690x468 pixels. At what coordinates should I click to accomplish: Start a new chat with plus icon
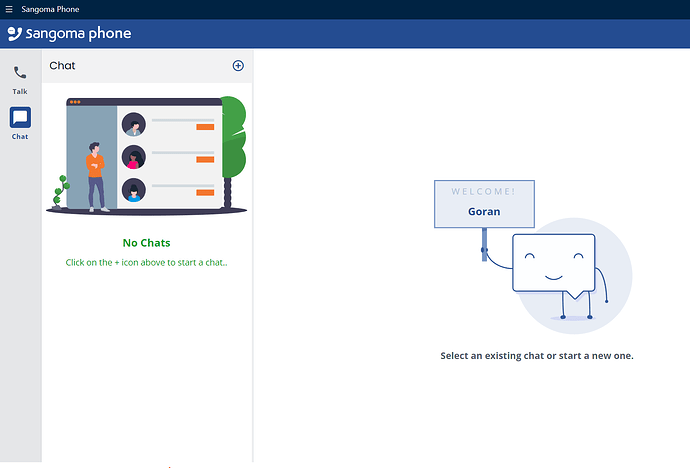tap(238, 66)
